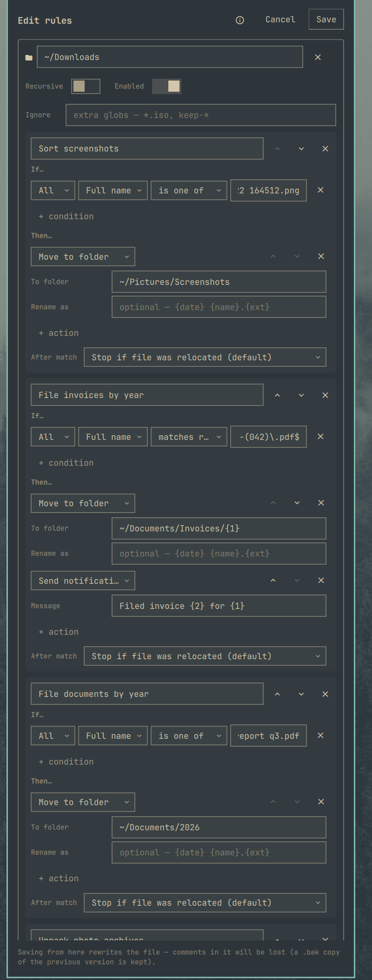Click the Cancel button

(280, 20)
